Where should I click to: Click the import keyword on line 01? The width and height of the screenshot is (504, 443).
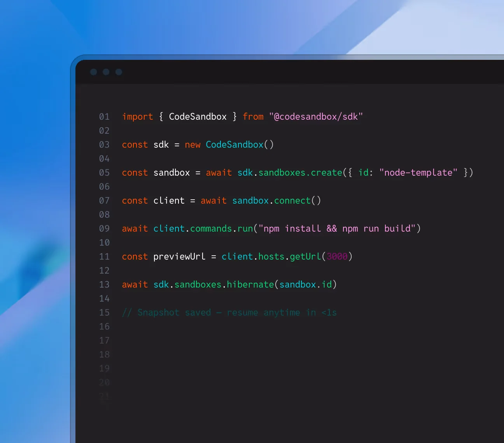point(138,117)
